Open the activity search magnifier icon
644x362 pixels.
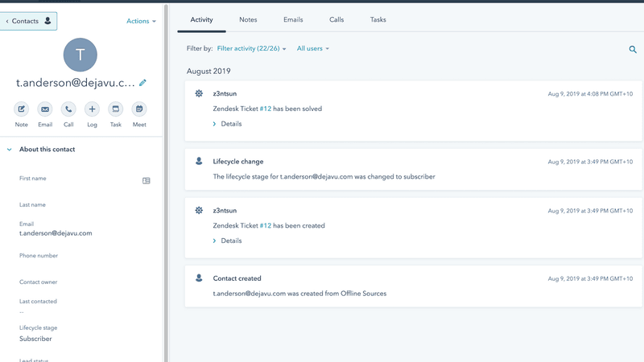(633, 50)
